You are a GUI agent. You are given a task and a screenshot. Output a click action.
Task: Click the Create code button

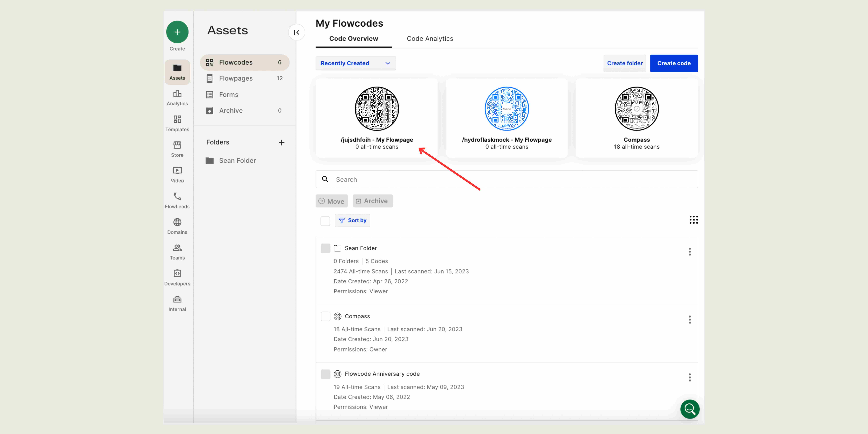[x=674, y=63]
